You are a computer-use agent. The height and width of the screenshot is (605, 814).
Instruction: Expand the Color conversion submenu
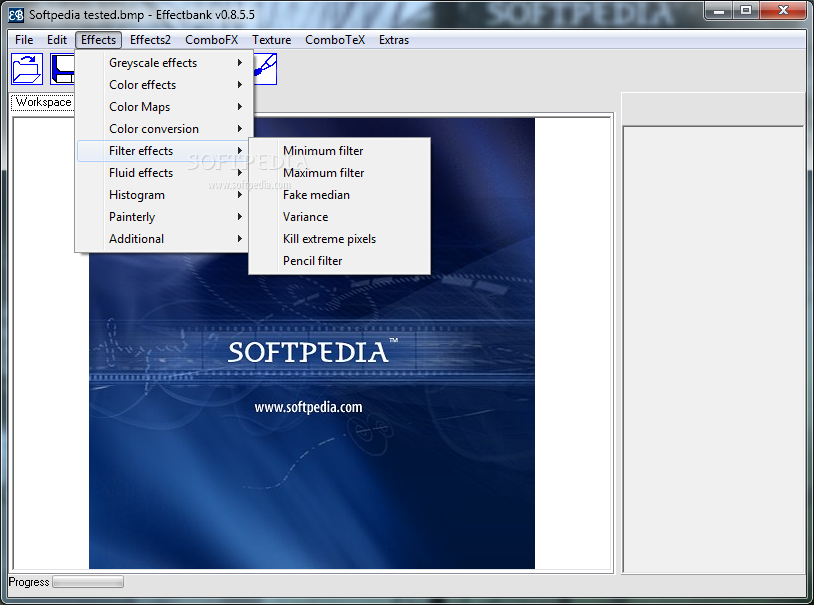164,129
